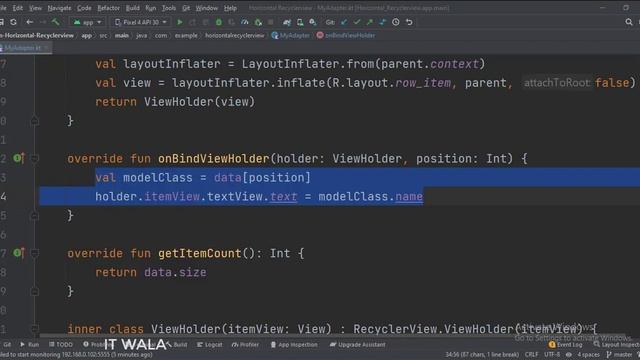Viewport: 640px width, 360px height.
Task: Click override gutter icon beside getItemCount
Action: (19, 253)
